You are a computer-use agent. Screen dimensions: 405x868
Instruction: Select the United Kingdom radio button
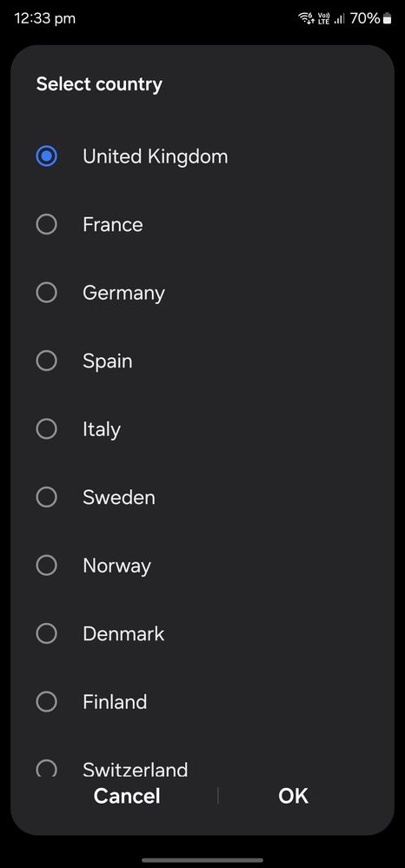tap(47, 156)
